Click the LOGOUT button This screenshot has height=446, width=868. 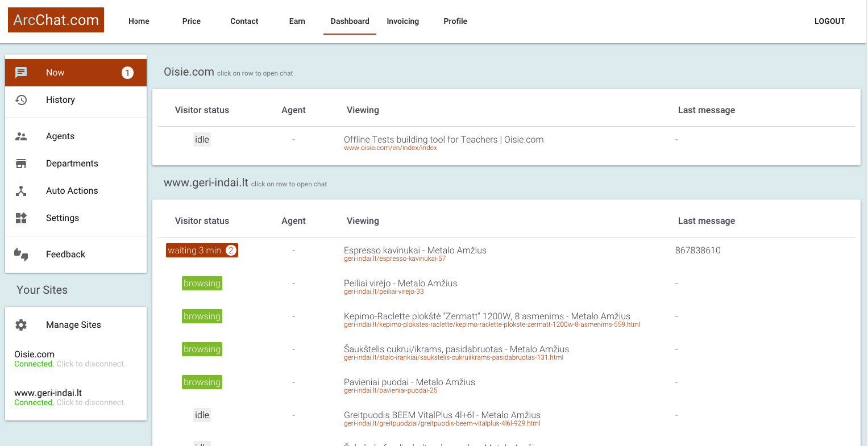829,21
